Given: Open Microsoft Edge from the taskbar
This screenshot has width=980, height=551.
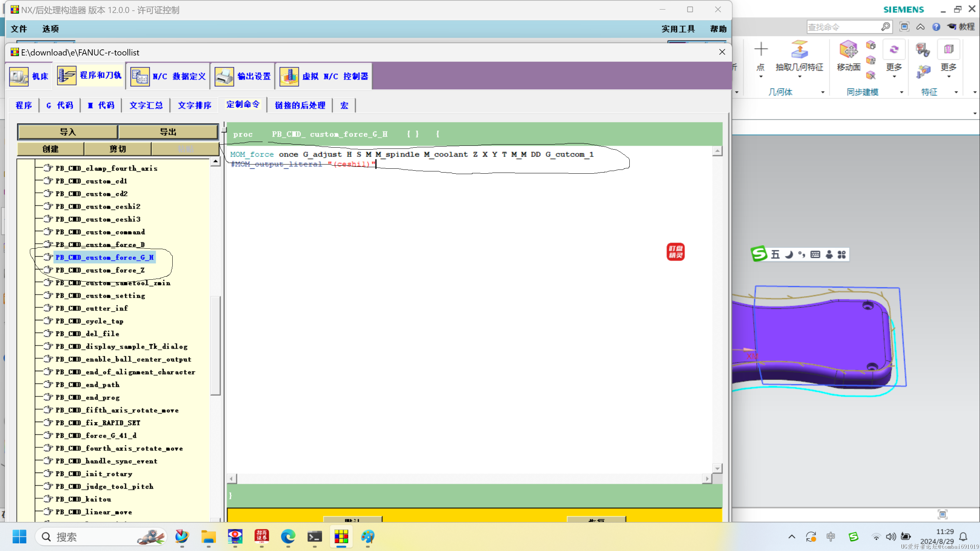Looking at the screenshot, I should point(288,536).
